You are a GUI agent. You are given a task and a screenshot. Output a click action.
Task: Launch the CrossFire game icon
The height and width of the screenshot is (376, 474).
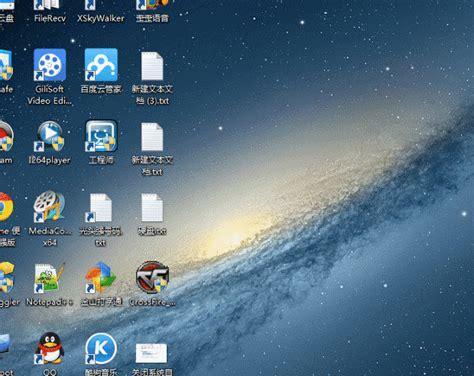[152, 284]
